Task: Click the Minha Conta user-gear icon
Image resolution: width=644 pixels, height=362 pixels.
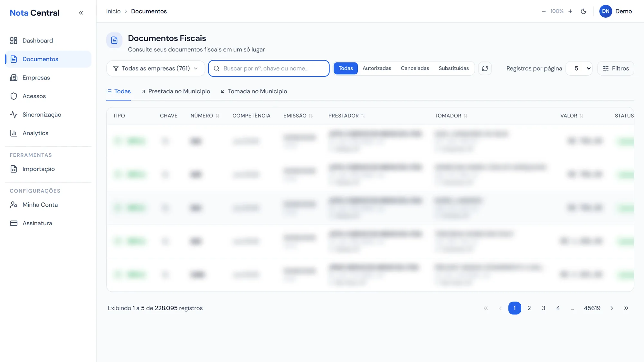Action: (14, 205)
